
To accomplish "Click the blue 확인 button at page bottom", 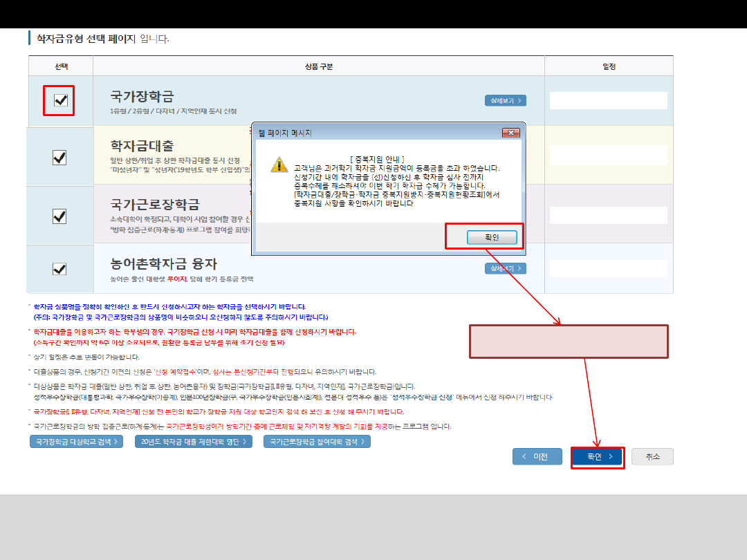I will click(x=598, y=457).
